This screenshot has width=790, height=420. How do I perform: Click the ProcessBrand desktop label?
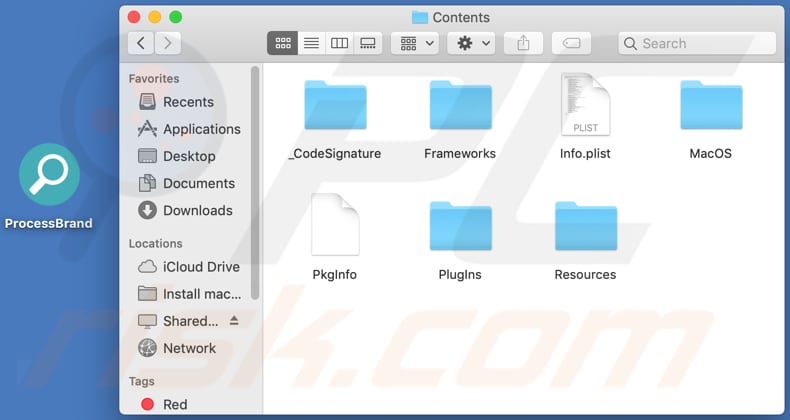click(49, 223)
